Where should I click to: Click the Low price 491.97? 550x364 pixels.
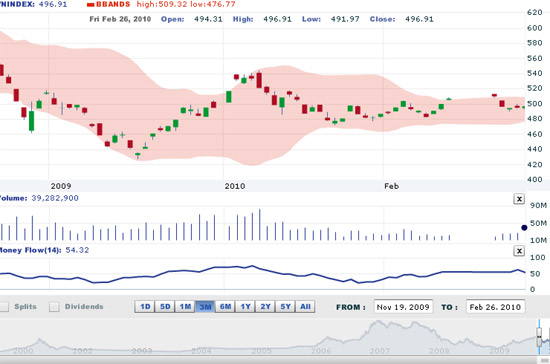point(345,19)
